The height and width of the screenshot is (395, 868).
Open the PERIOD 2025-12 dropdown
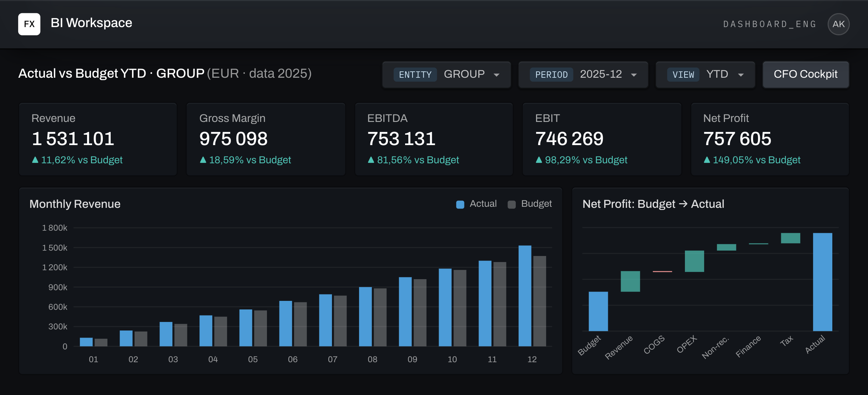[x=583, y=74]
